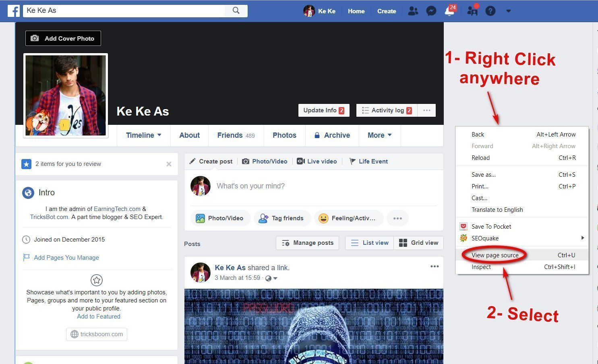
Task: Open the quick help people icon
Action: click(x=472, y=10)
